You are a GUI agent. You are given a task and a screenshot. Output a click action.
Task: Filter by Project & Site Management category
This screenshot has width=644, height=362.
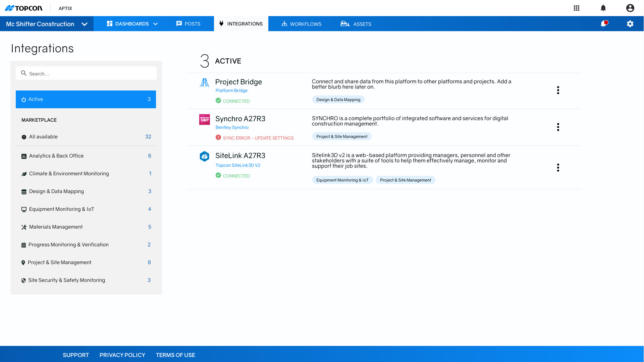pos(86,262)
